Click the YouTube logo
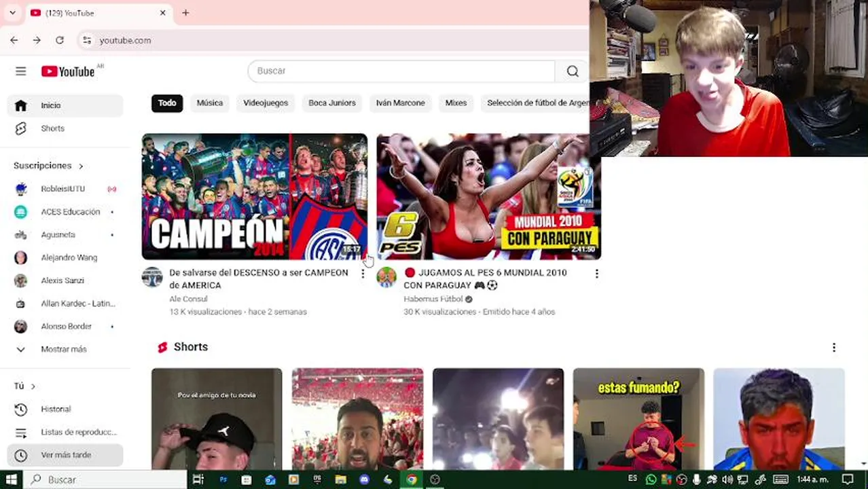The width and height of the screenshot is (868, 489). point(68,71)
